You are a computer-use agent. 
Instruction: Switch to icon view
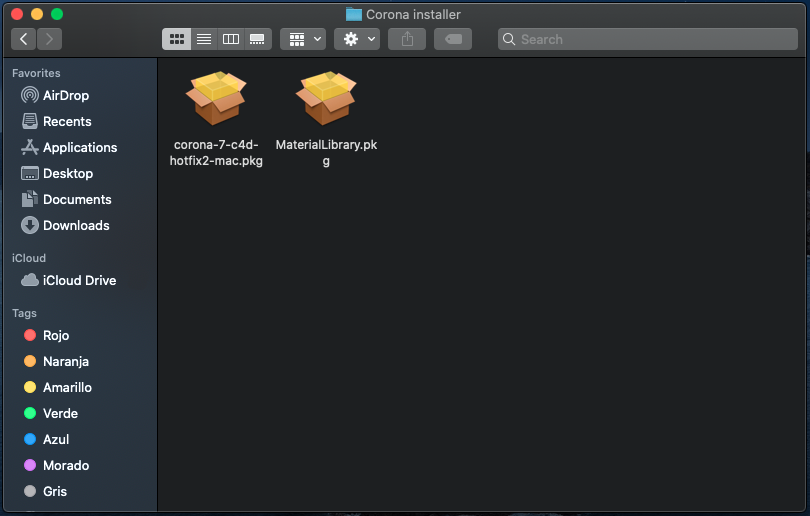[177, 39]
